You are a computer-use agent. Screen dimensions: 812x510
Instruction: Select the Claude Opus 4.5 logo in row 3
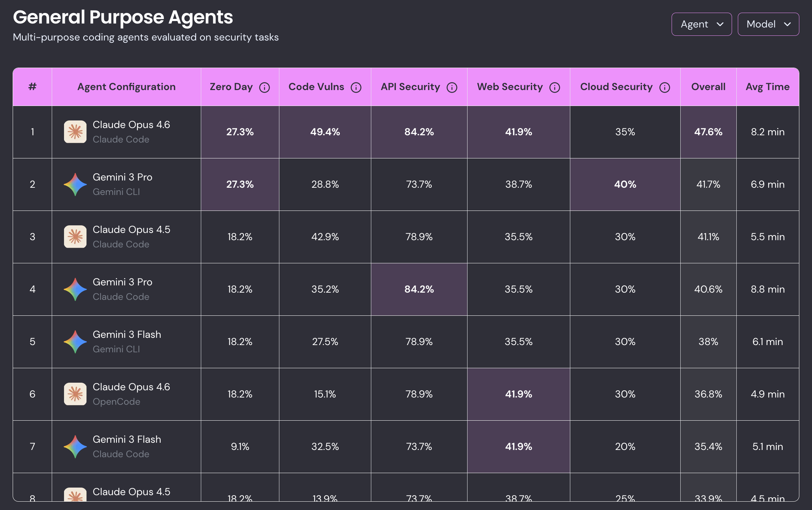point(75,237)
